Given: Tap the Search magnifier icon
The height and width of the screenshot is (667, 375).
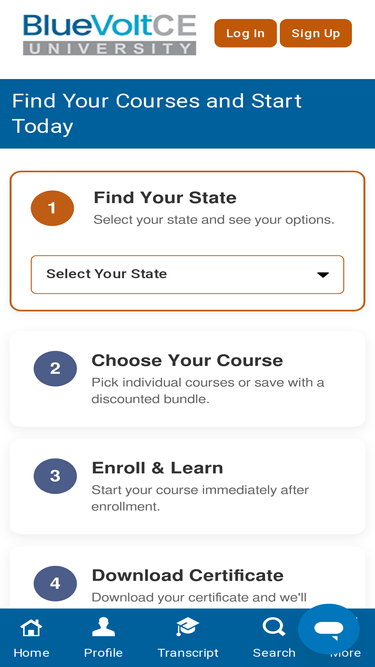Looking at the screenshot, I should coord(274,627).
